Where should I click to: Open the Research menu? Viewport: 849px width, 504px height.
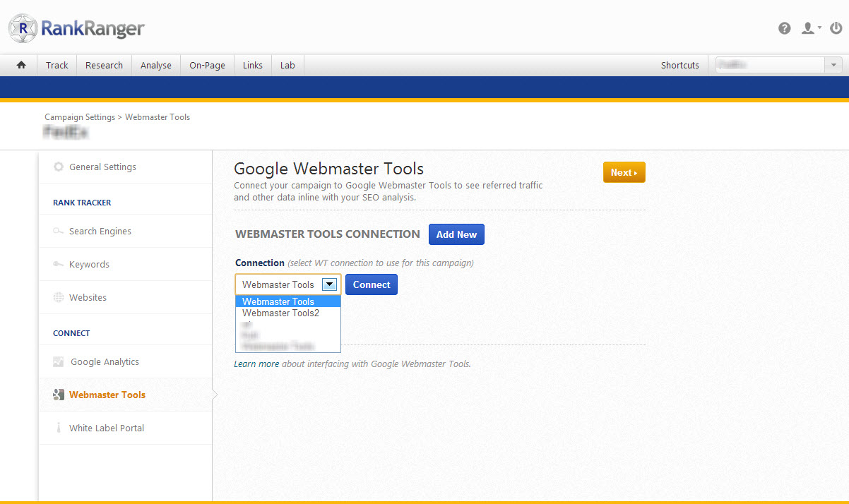click(x=104, y=65)
